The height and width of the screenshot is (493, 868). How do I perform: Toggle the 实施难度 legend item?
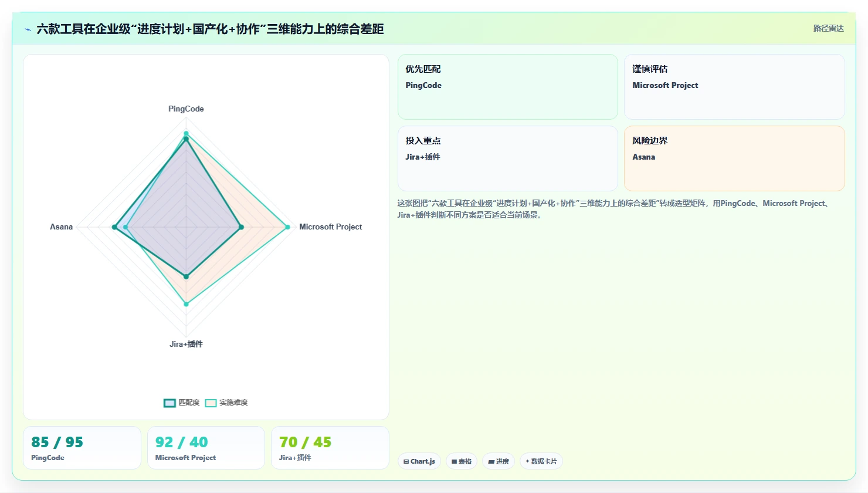pyautogui.click(x=227, y=403)
